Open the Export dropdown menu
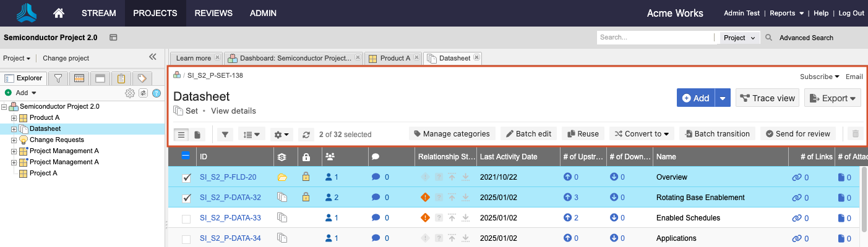Screen dimensions: 868x247 [x=833, y=98]
